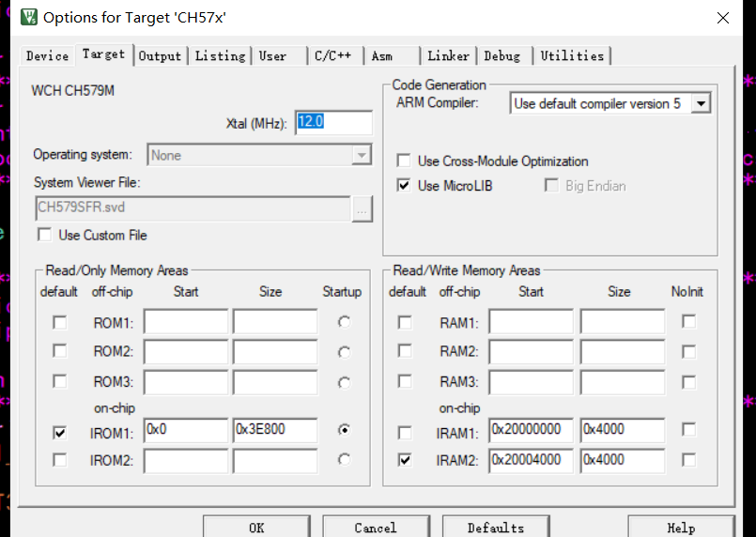Select the IROM2 Startup radio button
Screen dimensions: 756x537
[x=344, y=459]
